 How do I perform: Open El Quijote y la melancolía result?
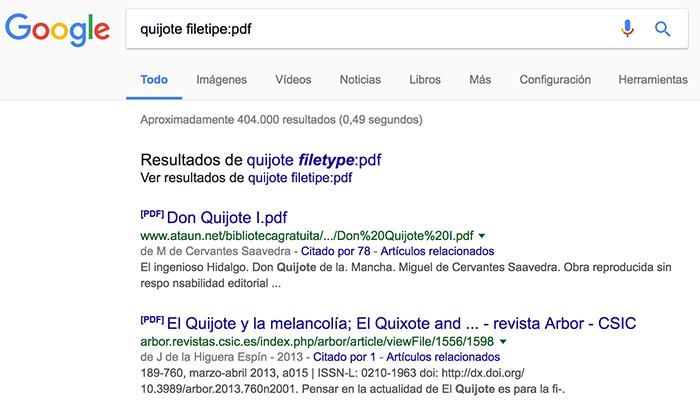[401, 323]
